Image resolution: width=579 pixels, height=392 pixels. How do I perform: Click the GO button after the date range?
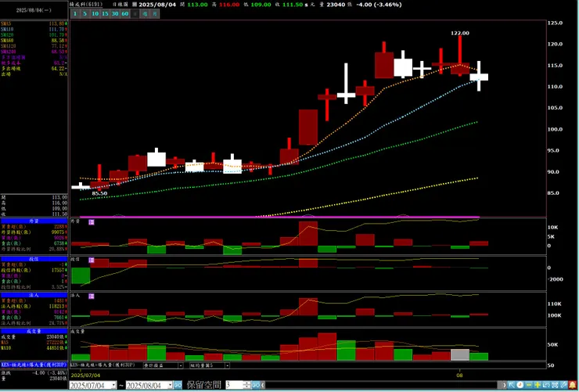pos(178,385)
